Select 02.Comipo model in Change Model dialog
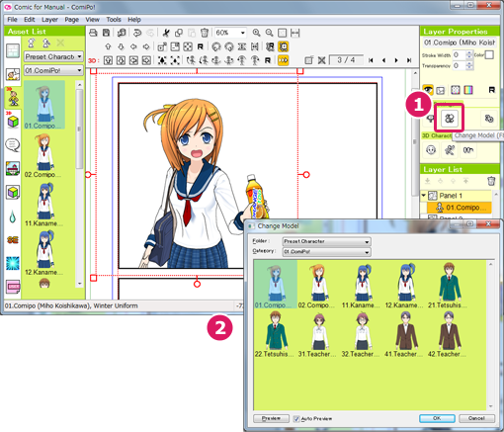This screenshot has width=504, height=432. (318, 286)
